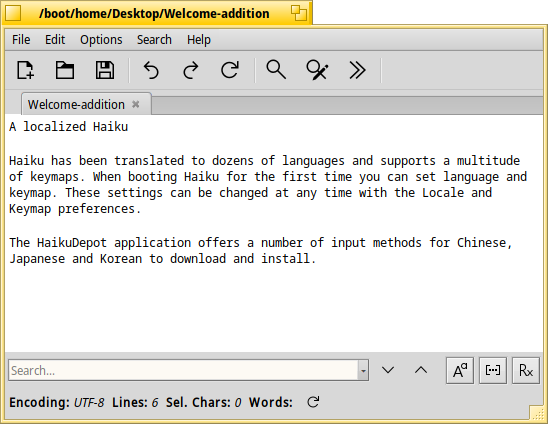The image size is (548, 424).
Task: Create a new document with toolbar icon
Action: tap(26, 70)
